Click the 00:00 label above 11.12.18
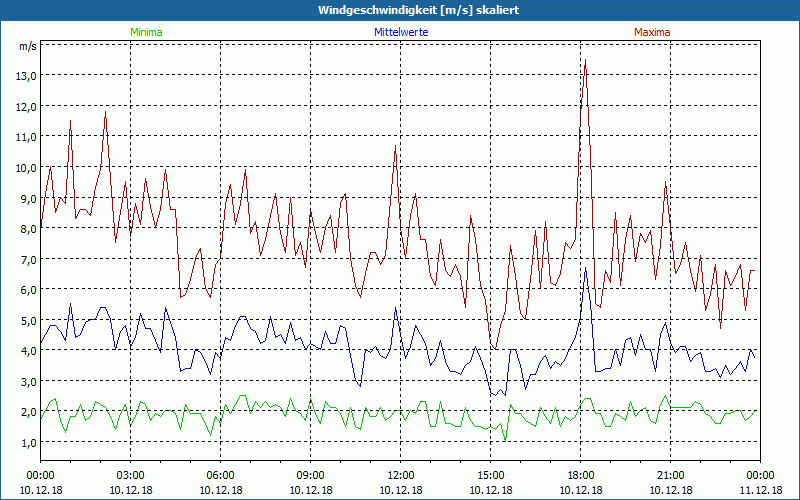800x500 pixels. (760, 476)
